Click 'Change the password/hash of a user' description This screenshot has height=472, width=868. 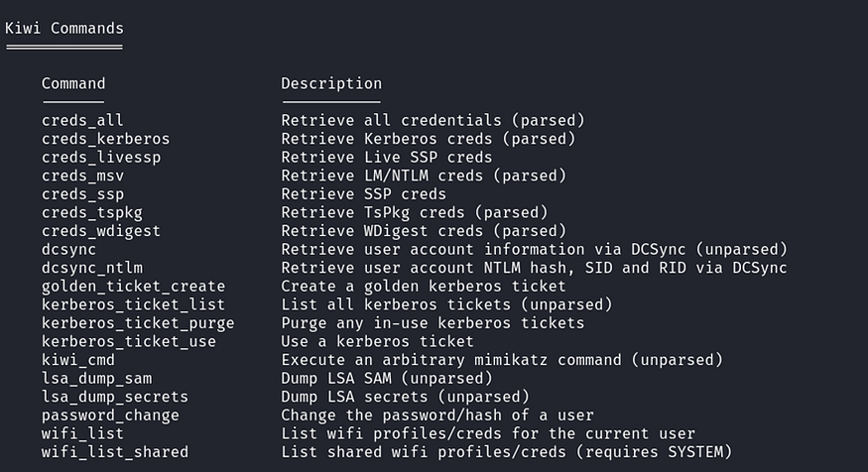[x=437, y=415]
